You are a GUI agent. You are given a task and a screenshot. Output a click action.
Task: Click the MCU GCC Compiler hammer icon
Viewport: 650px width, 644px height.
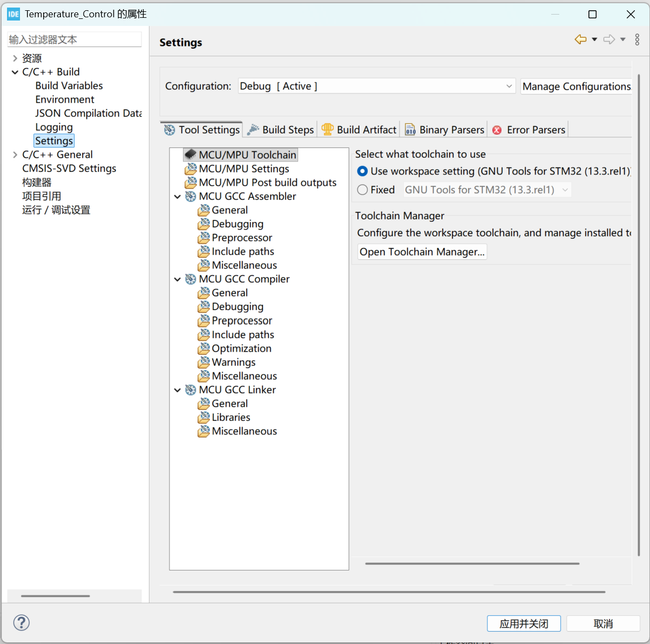tap(190, 279)
